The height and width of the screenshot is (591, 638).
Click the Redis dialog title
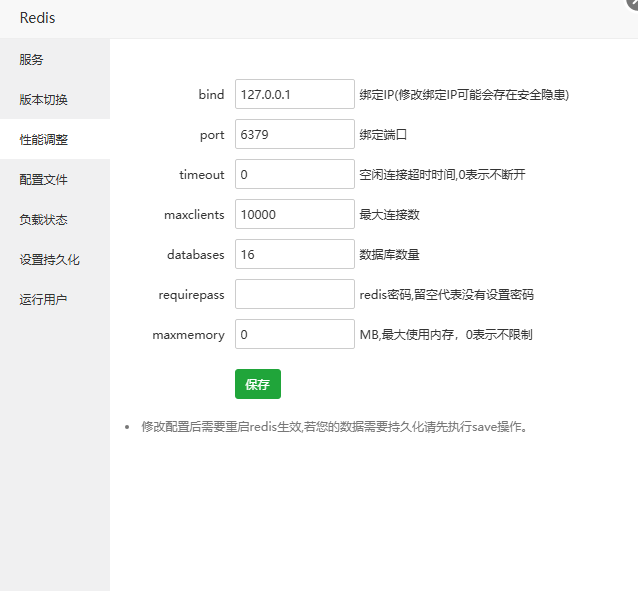(37, 18)
